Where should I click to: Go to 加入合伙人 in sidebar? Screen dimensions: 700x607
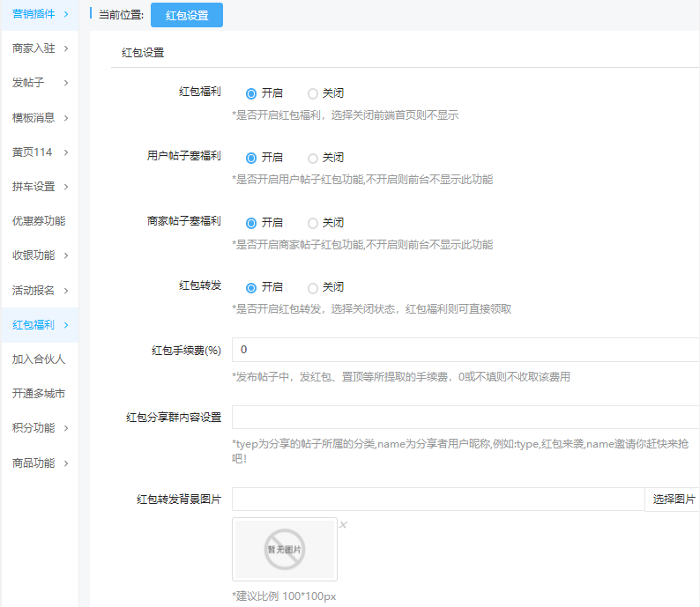41,359
